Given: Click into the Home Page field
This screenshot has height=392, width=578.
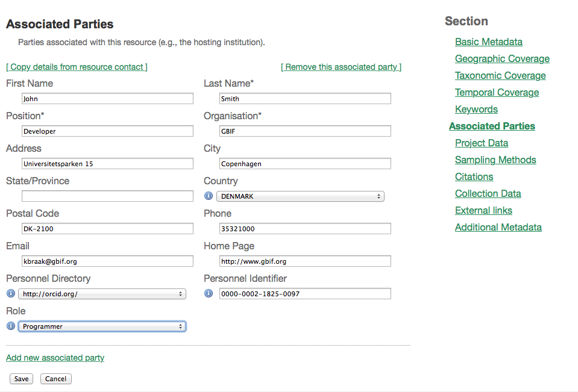Looking at the screenshot, I should [x=305, y=261].
